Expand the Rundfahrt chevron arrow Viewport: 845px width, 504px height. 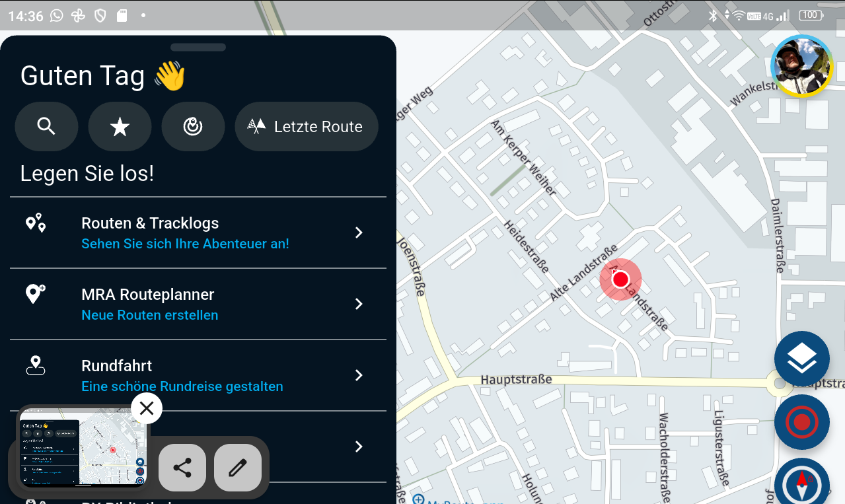(x=359, y=375)
